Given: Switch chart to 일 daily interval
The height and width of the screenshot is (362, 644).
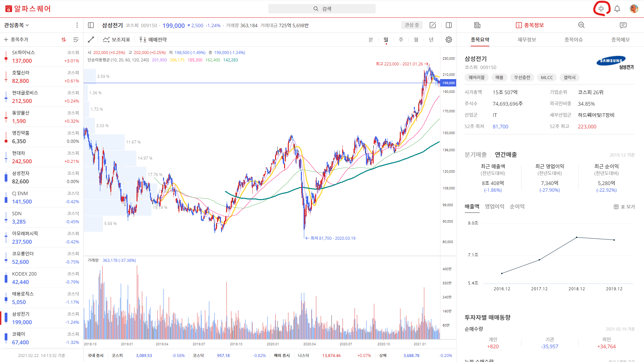Looking at the screenshot, I should [386, 40].
